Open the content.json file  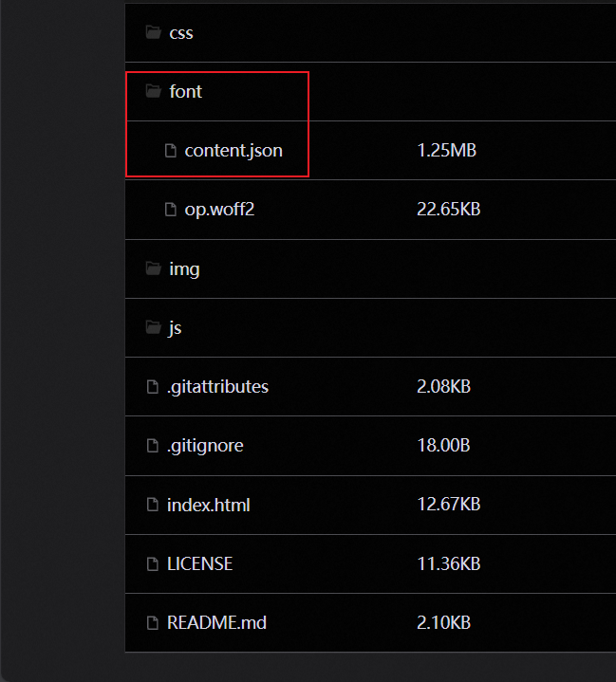(233, 151)
